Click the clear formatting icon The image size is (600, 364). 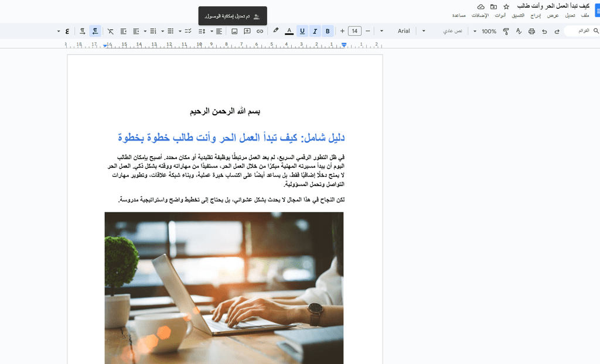coord(110,32)
